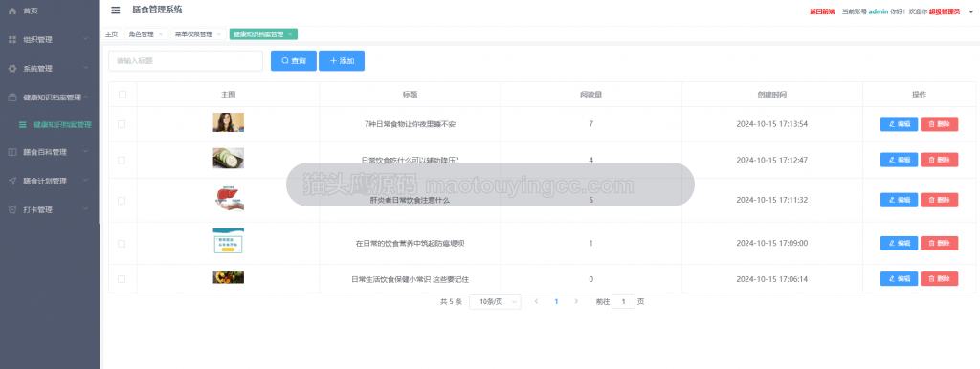Click 编辑 for the 17:09:00 row
980x369 pixels.
tap(899, 243)
